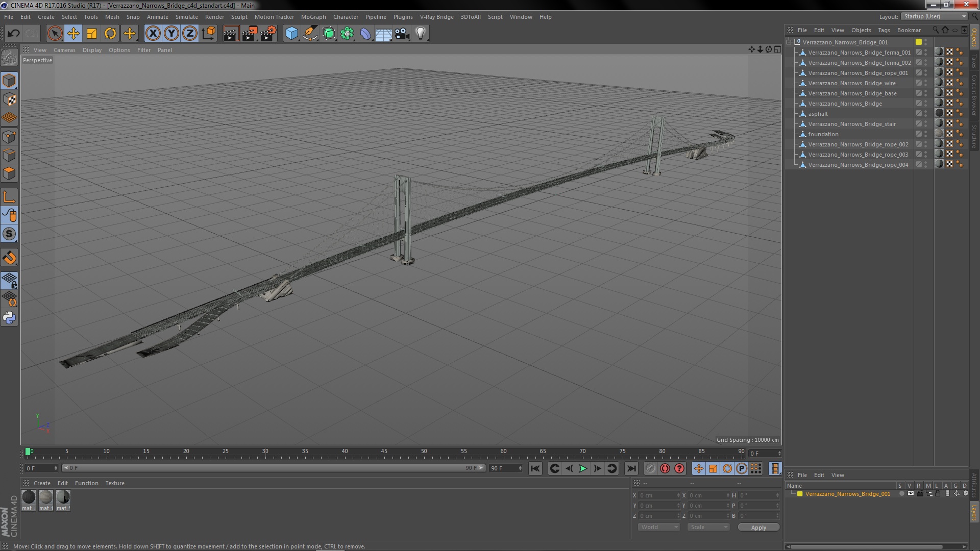Click the preview range slider bar
This screenshot has width=980, height=551.
(x=273, y=468)
